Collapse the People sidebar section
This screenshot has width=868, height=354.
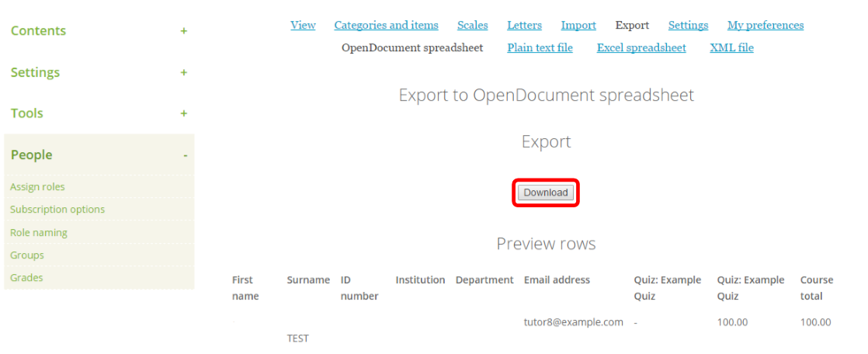click(186, 155)
